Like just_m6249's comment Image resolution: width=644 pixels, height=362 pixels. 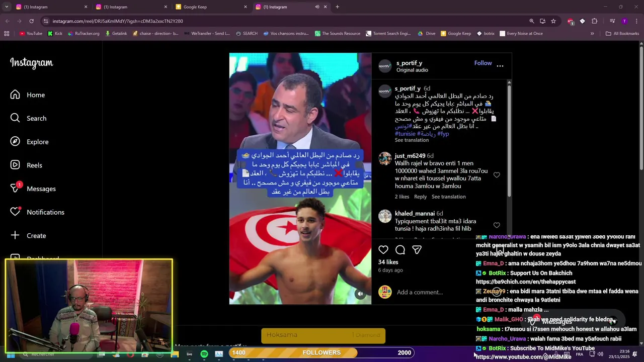click(x=497, y=175)
